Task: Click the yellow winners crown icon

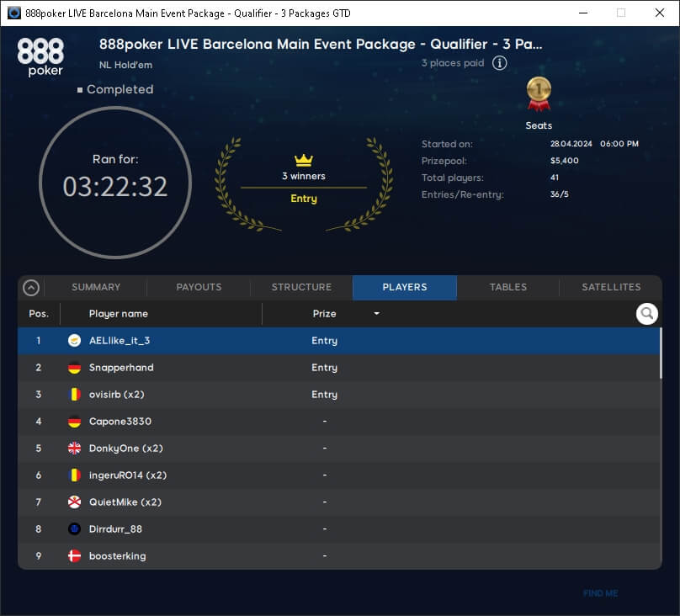Action: 304,160
